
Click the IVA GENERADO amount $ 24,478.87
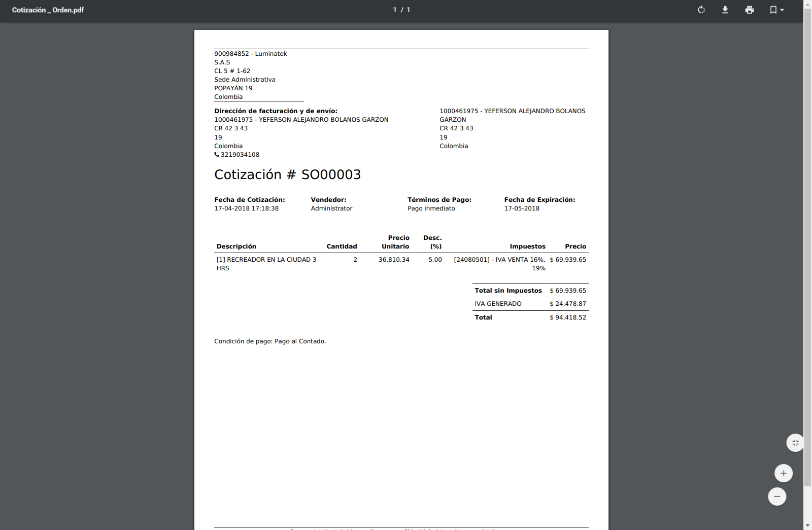[x=567, y=304]
